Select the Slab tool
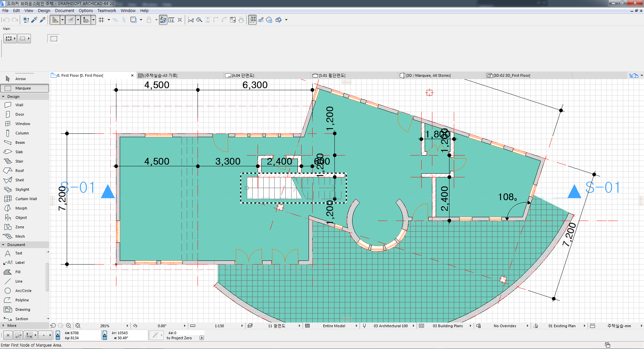644x349 pixels. click(x=24, y=152)
